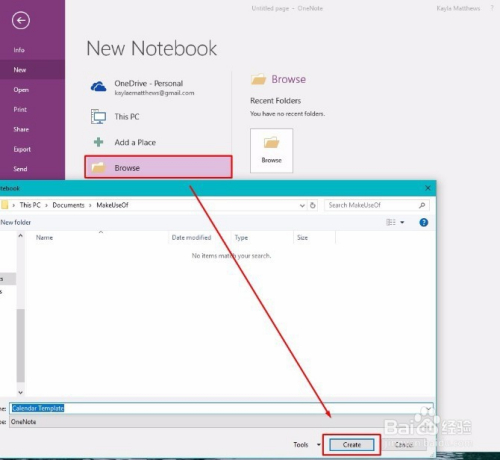
Task: Open the Export backstage tab
Action: (x=22, y=149)
